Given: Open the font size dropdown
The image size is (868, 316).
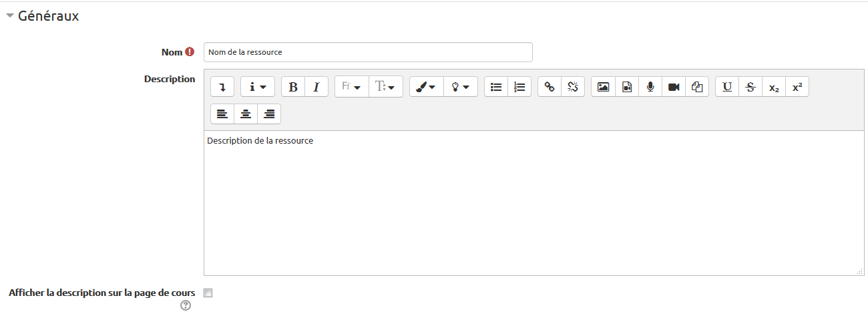Looking at the screenshot, I should 385,87.
